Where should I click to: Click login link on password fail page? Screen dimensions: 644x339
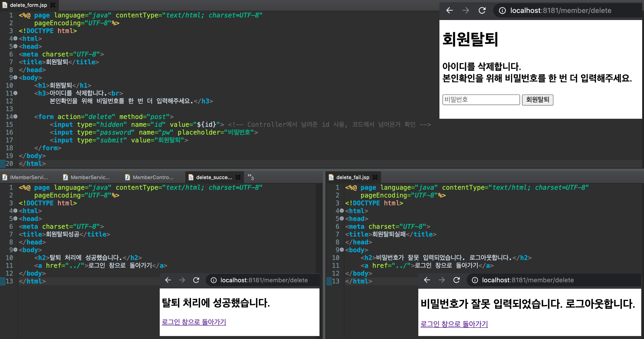(454, 324)
